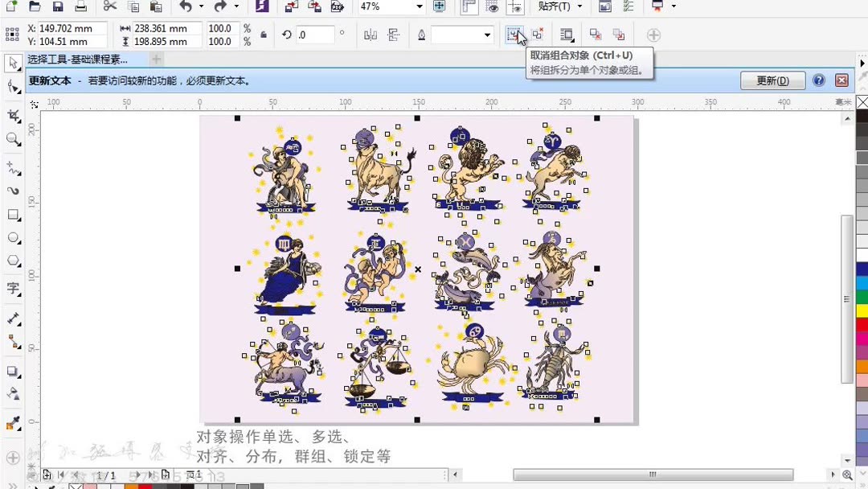Click the Ungroup Objects icon
The width and height of the screenshot is (868, 489).
515,35
